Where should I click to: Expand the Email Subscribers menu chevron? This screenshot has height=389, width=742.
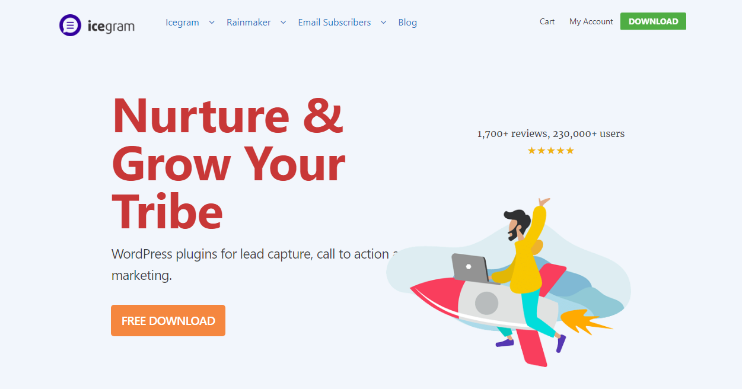click(x=383, y=22)
